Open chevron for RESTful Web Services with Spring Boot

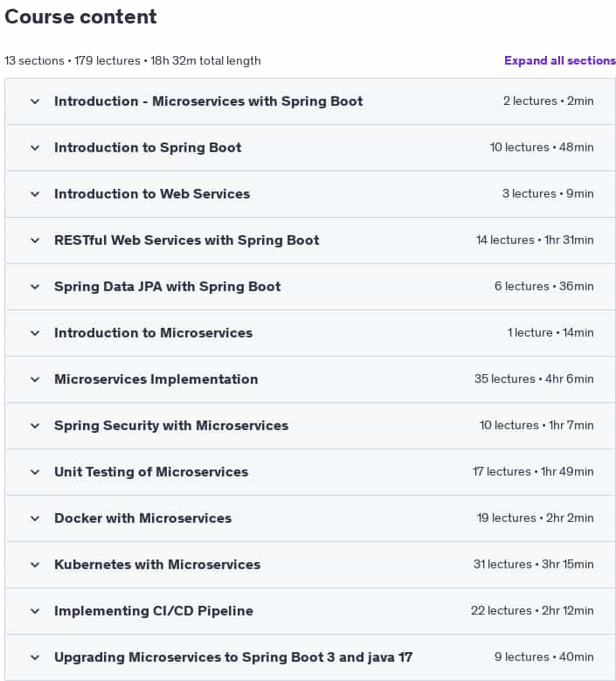point(35,240)
